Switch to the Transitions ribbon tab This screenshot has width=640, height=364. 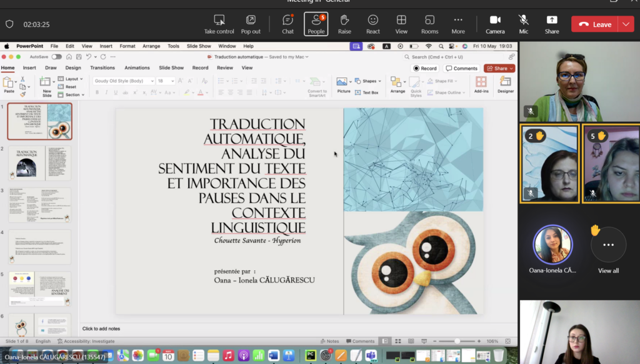(102, 68)
